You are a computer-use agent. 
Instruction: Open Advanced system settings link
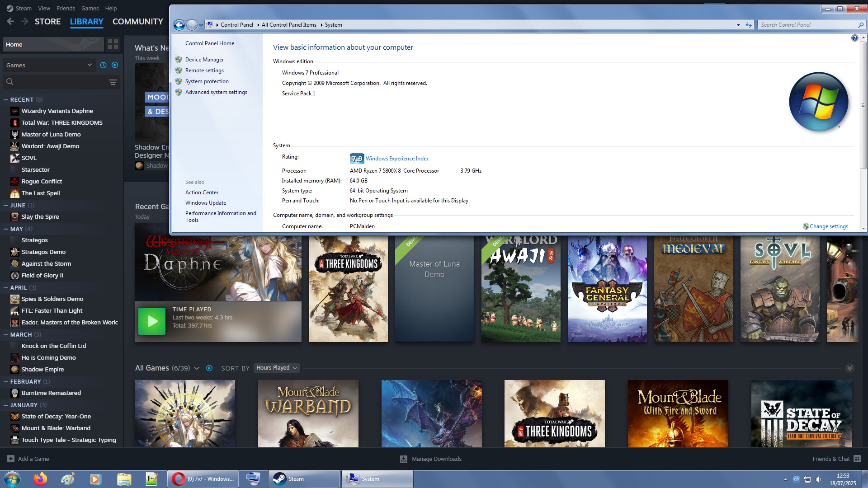tap(216, 92)
